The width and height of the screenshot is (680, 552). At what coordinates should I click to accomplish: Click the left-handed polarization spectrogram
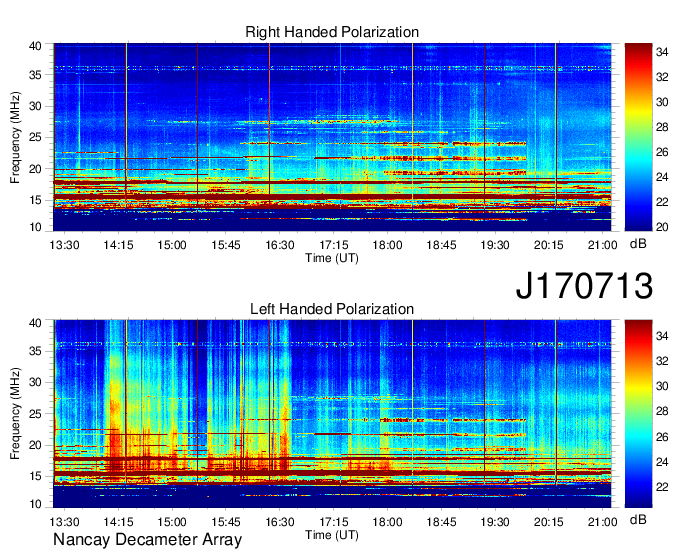point(332,414)
